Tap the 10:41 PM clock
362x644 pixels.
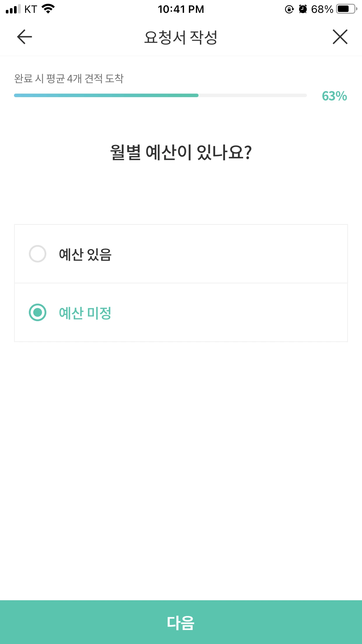click(x=181, y=9)
